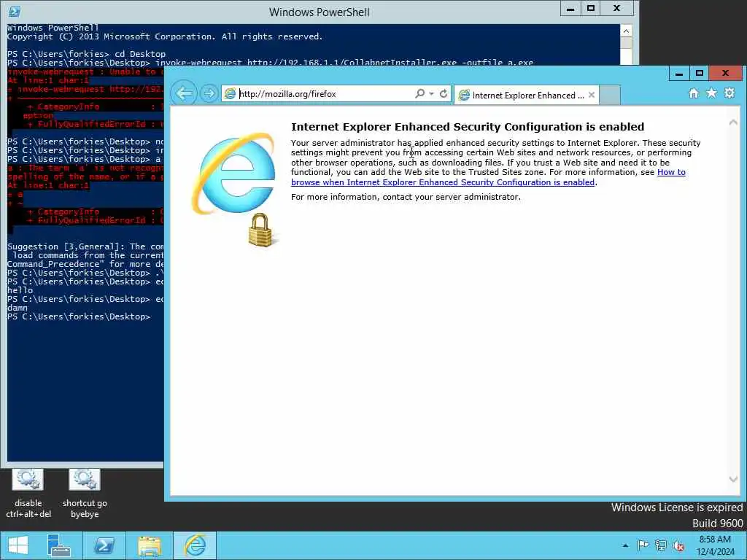Viewport: 747px width, 560px height.
Task: Select the shortcut go byebye desktop icon
Action: (x=85, y=494)
